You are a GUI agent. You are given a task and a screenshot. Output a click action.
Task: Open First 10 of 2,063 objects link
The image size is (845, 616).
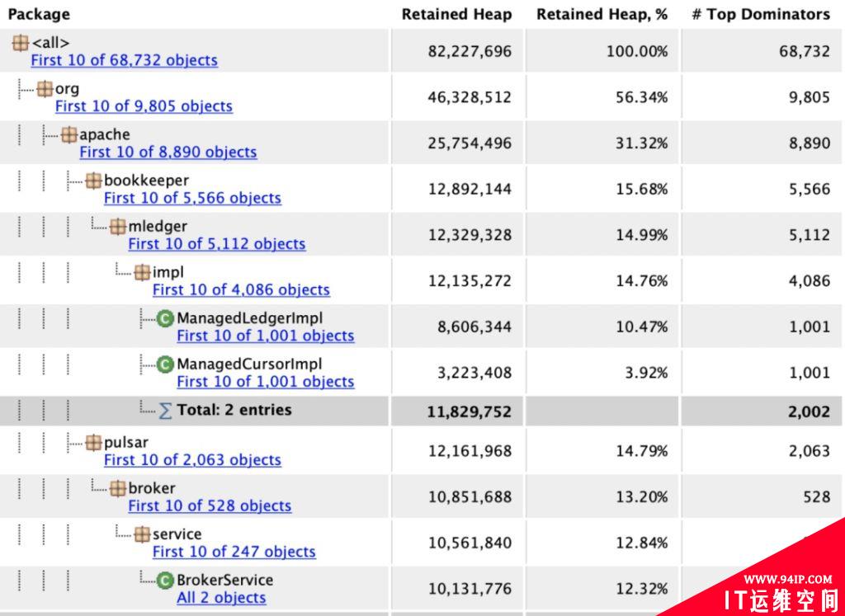(x=192, y=460)
